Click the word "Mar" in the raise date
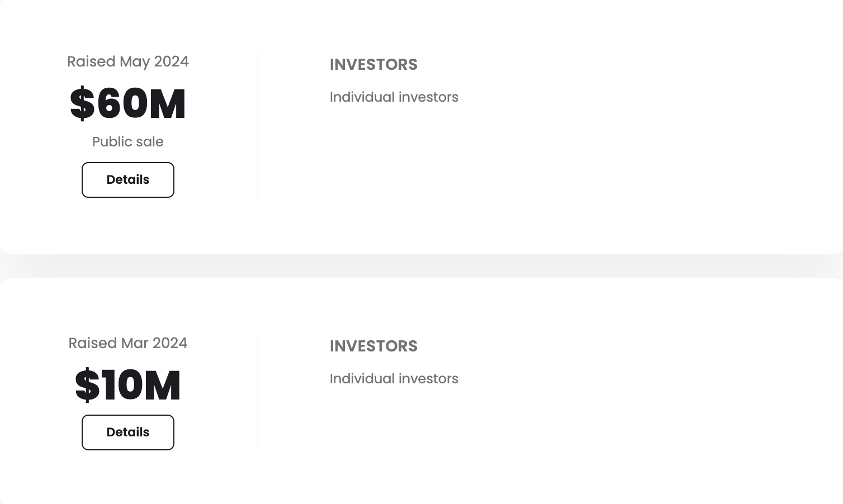Screen dimensions: 843x504 135,343
